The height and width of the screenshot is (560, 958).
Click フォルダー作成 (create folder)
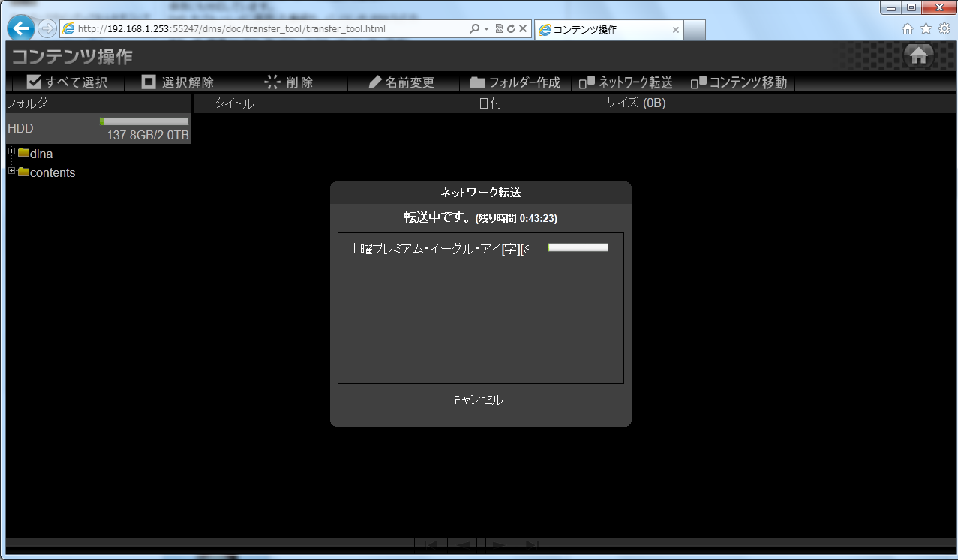(x=515, y=82)
